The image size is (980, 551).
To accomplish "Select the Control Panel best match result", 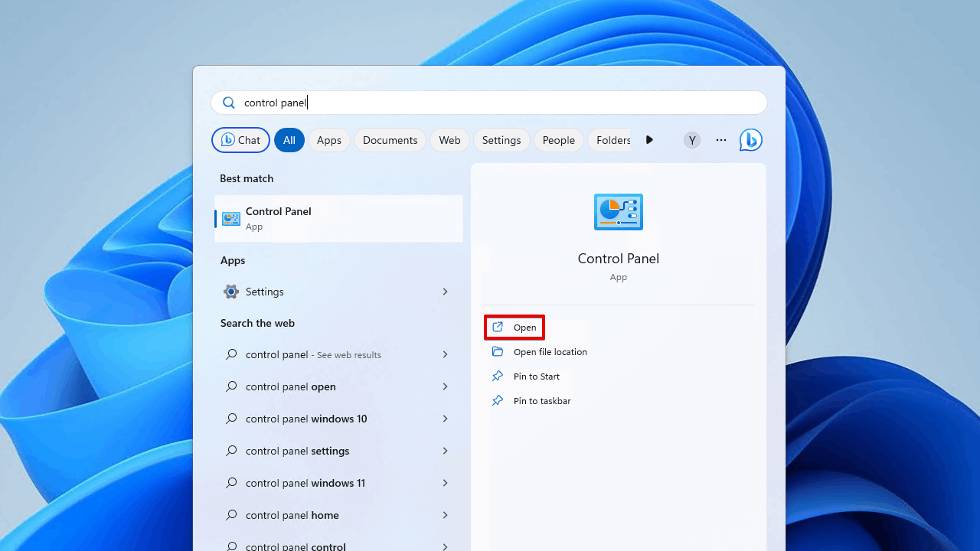I will point(338,218).
